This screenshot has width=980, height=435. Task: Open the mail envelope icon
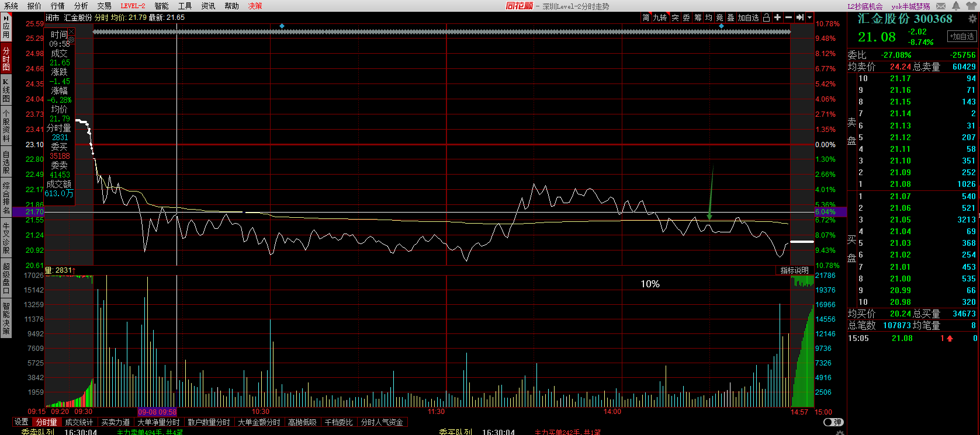941,6
